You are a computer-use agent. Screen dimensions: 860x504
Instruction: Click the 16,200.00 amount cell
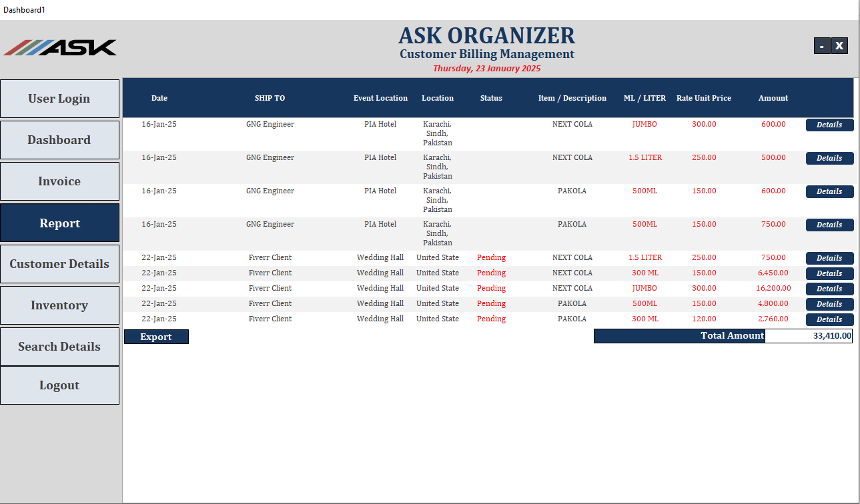773,288
